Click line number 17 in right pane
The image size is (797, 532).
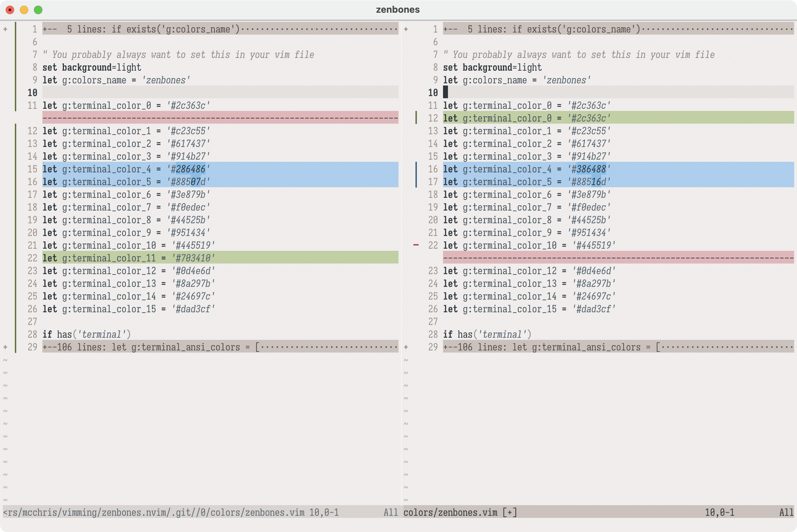tap(433, 182)
